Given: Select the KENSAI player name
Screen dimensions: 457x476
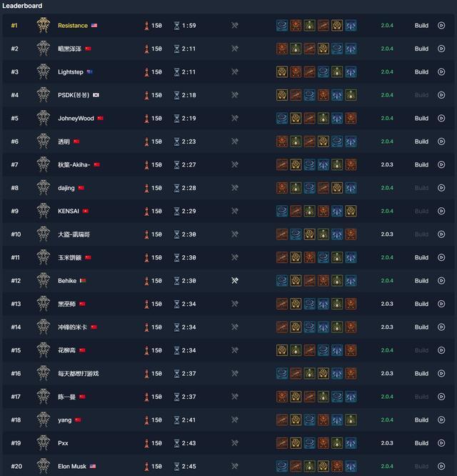Looking at the screenshot, I should coord(69,212).
